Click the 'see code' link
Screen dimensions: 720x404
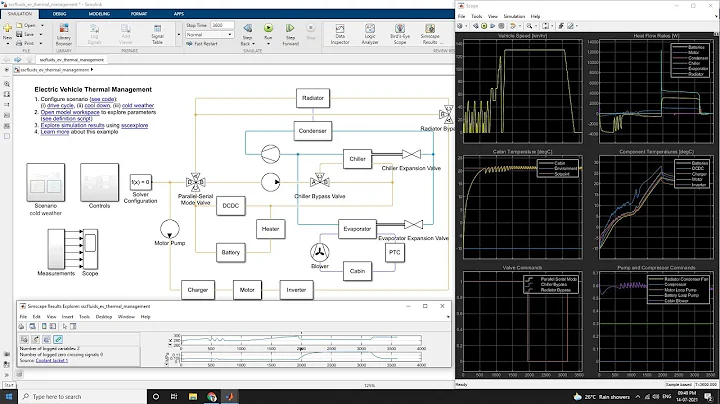(x=103, y=99)
